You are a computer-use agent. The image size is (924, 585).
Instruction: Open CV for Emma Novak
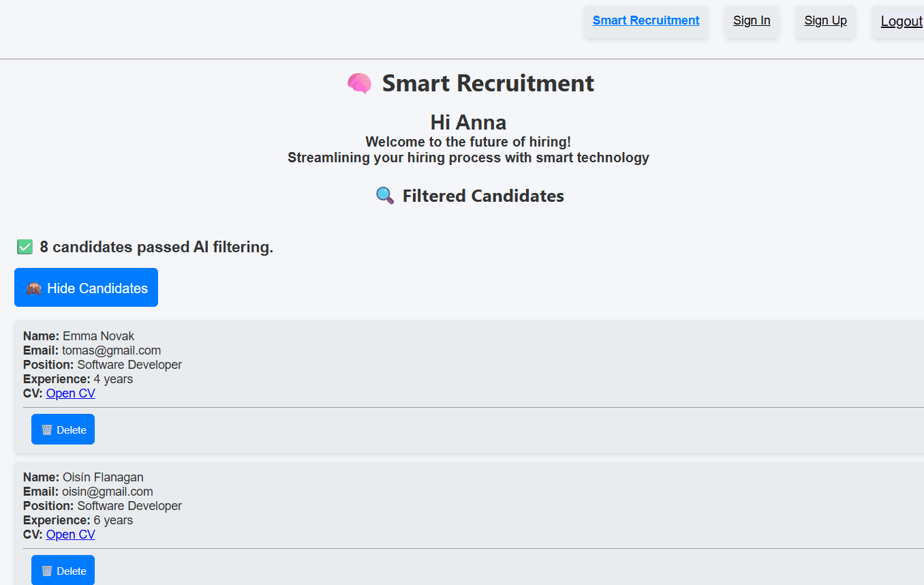[71, 393]
